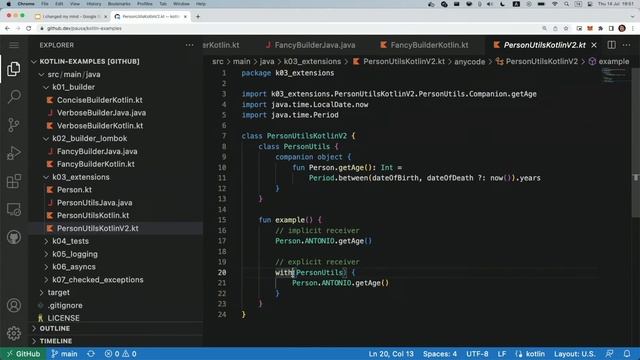640x360 pixels.
Task: Click the feedback icon in status bar
Action: 609,354
